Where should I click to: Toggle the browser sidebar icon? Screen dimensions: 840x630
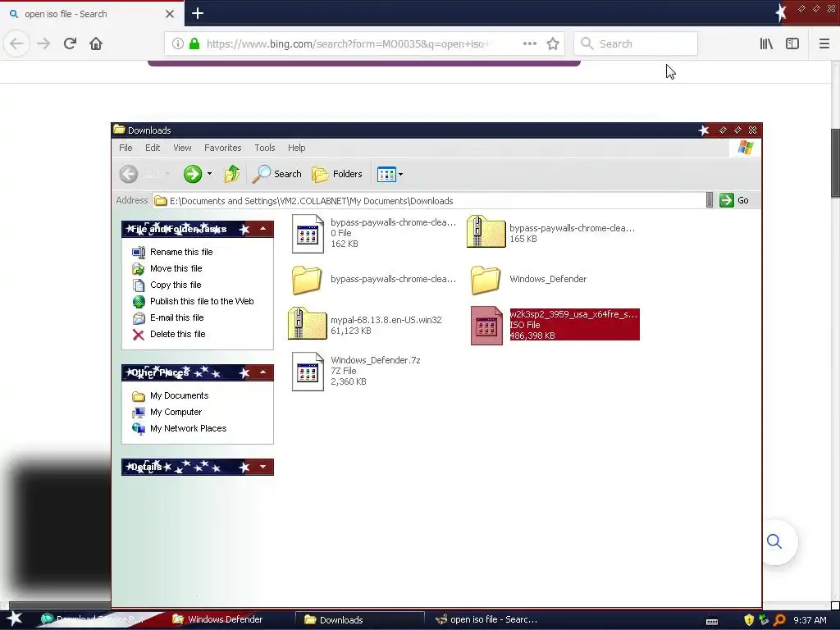(792, 43)
